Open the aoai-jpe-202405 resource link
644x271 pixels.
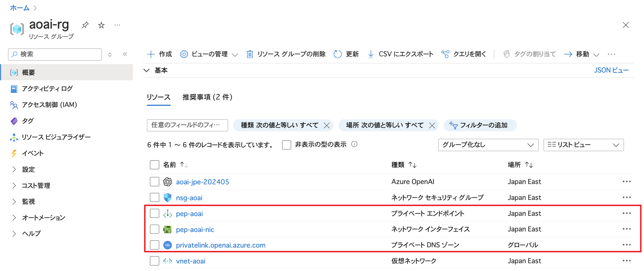(202, 182)
